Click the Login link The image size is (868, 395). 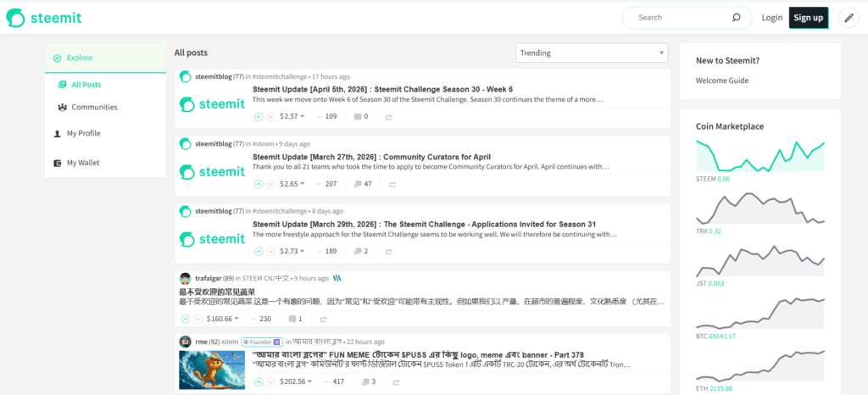point(771,18)
